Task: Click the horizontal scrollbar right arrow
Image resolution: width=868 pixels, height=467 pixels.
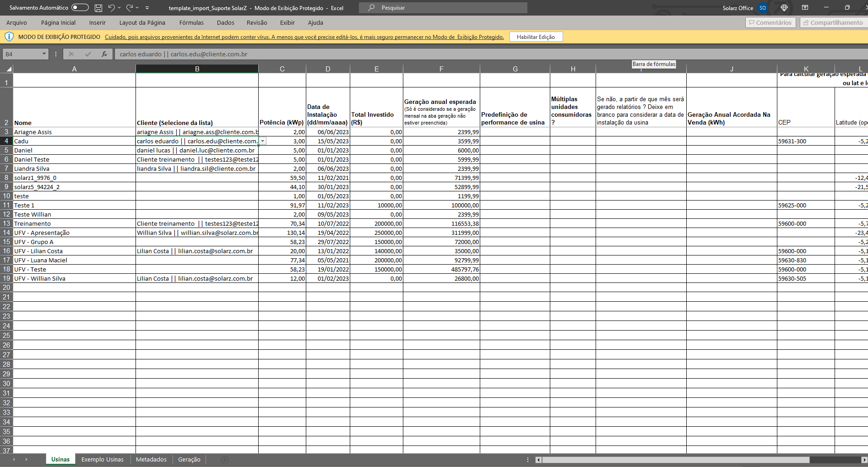Action: 864,460
